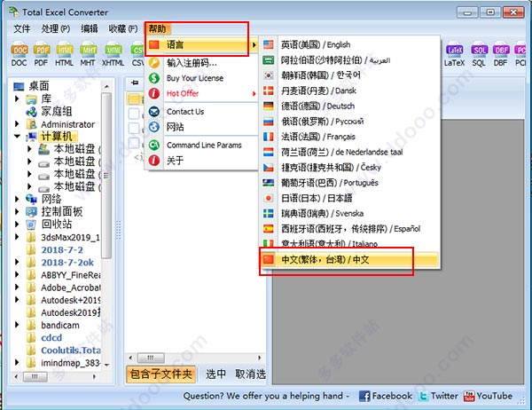Click the globe icon beside 网站

[x=154, y=127]
